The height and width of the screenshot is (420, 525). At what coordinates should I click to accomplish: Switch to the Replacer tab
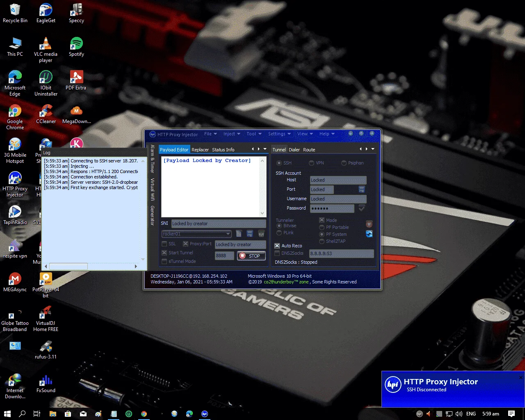coord(200,150)
